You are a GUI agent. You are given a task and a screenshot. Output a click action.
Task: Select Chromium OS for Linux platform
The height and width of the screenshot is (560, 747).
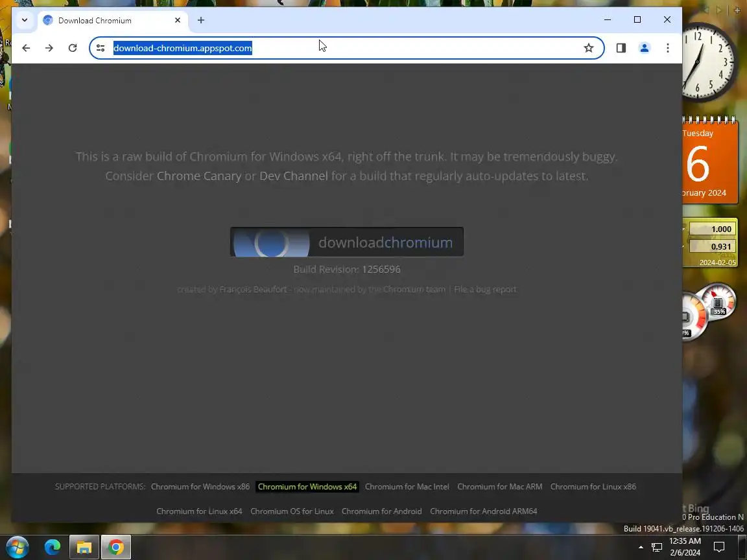292,511
